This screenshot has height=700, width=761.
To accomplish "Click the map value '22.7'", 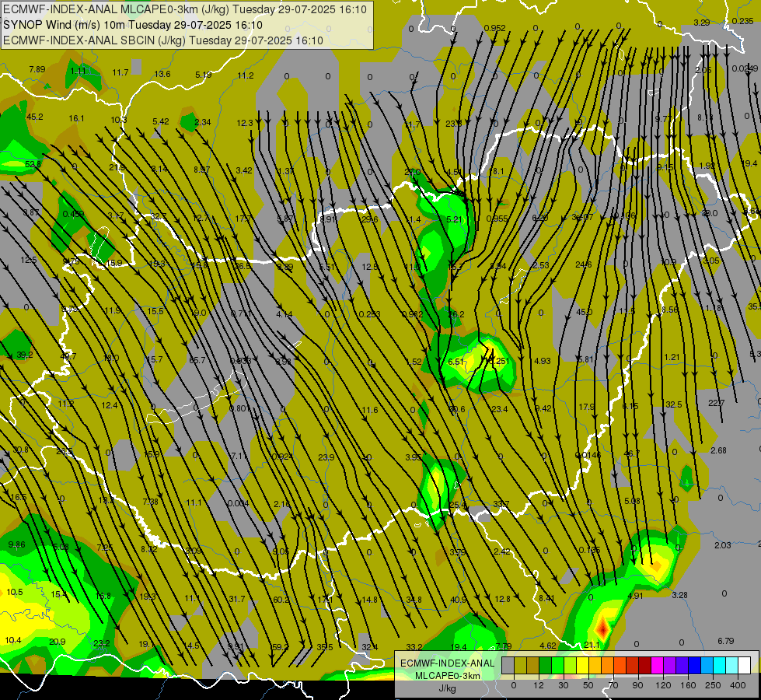I will (x=716, y=403).
